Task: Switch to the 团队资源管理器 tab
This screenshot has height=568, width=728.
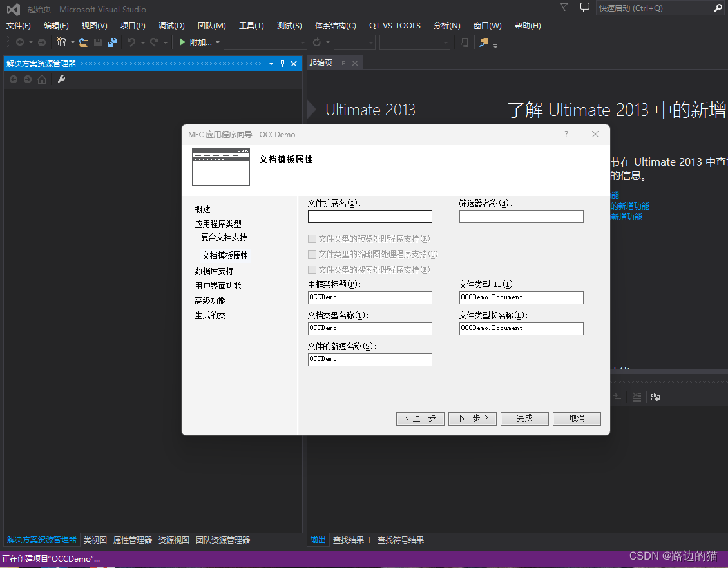Action: tap(223, 540)
